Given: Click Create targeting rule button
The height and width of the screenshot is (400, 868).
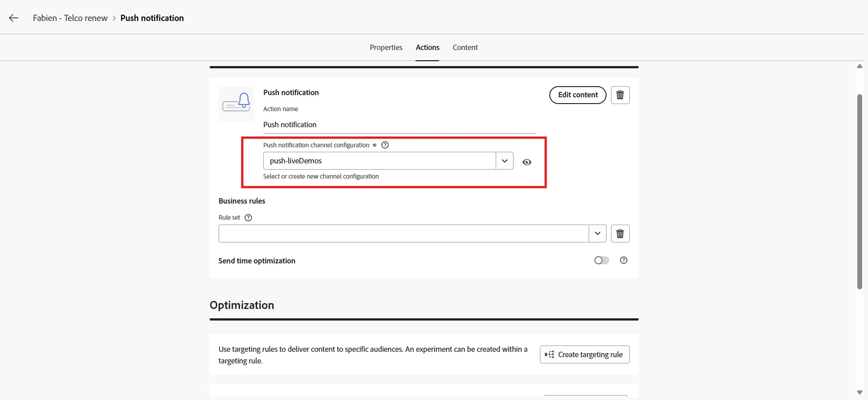Looking at the screenshot, I should click(585, 354).
